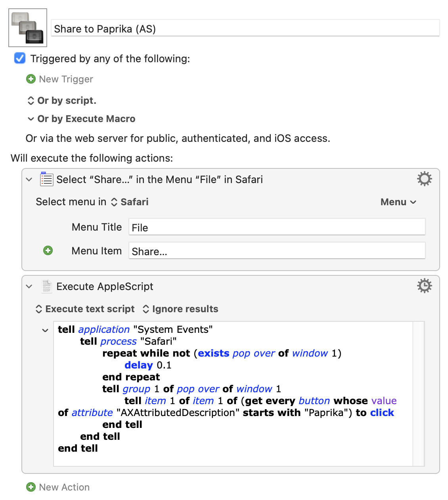Open gear menu for Execute AppleScript action
The height and width of the screenshot is (500, 448).
(424, 286)
